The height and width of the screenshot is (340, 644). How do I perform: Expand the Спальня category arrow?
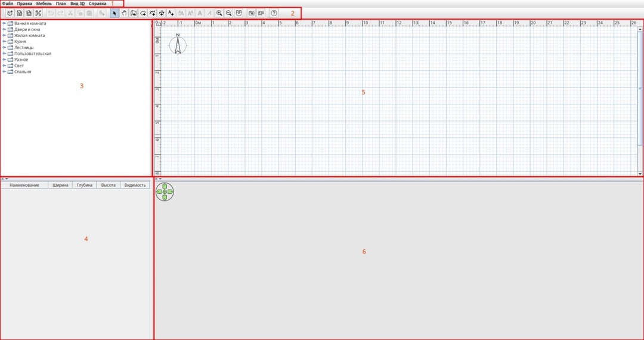[4, 72]
